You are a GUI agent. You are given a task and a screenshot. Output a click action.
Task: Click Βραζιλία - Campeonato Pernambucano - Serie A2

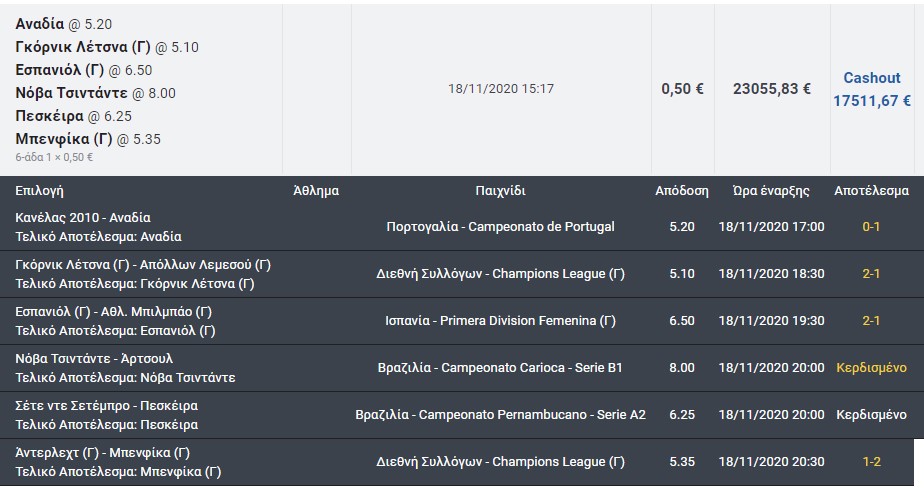pyautogui.click(x=500, y=415)
